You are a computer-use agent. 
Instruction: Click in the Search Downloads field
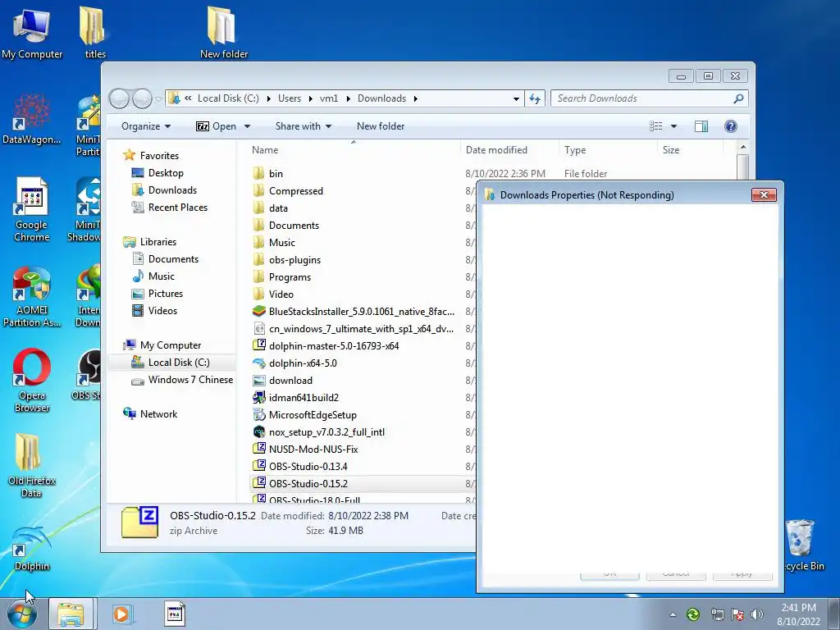[x=641, y=98]
